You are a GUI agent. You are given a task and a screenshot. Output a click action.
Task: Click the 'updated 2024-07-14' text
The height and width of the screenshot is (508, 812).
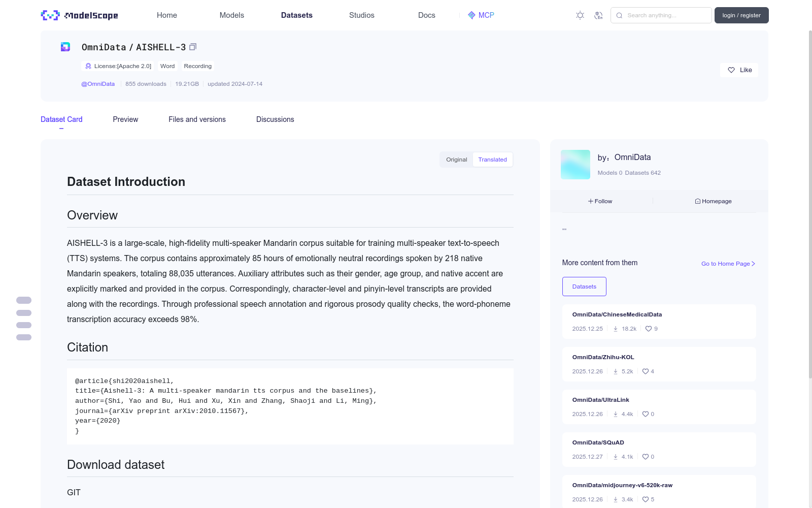coord(235,84)
